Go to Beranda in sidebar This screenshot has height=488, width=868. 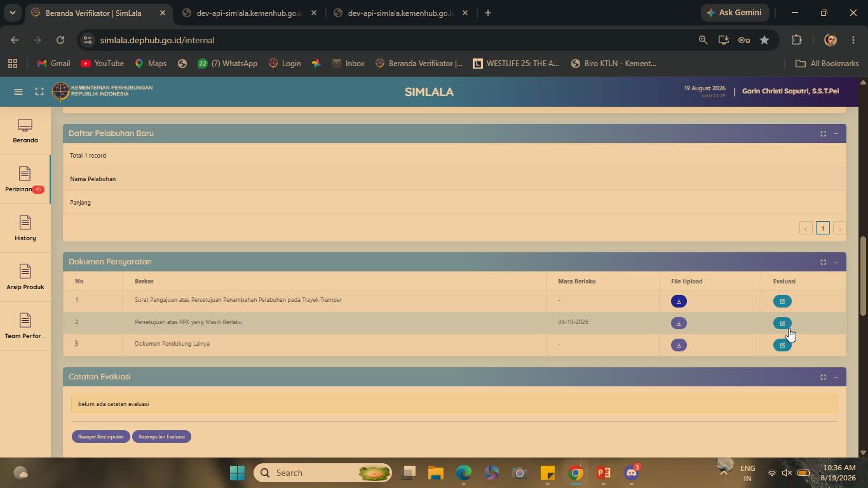(25, 131)
